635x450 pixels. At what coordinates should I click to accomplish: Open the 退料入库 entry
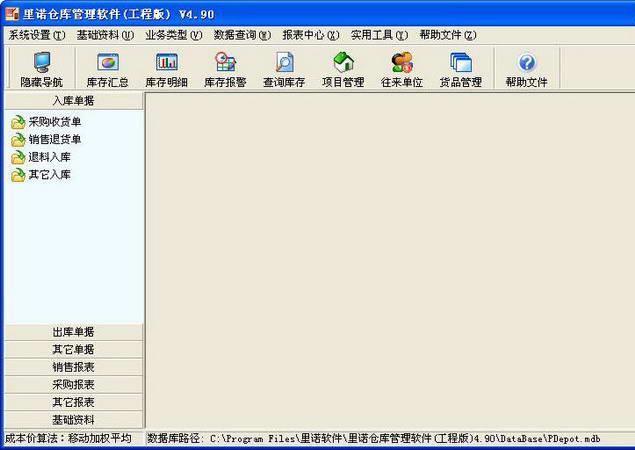pyautogui.click(x=49, y=157)
